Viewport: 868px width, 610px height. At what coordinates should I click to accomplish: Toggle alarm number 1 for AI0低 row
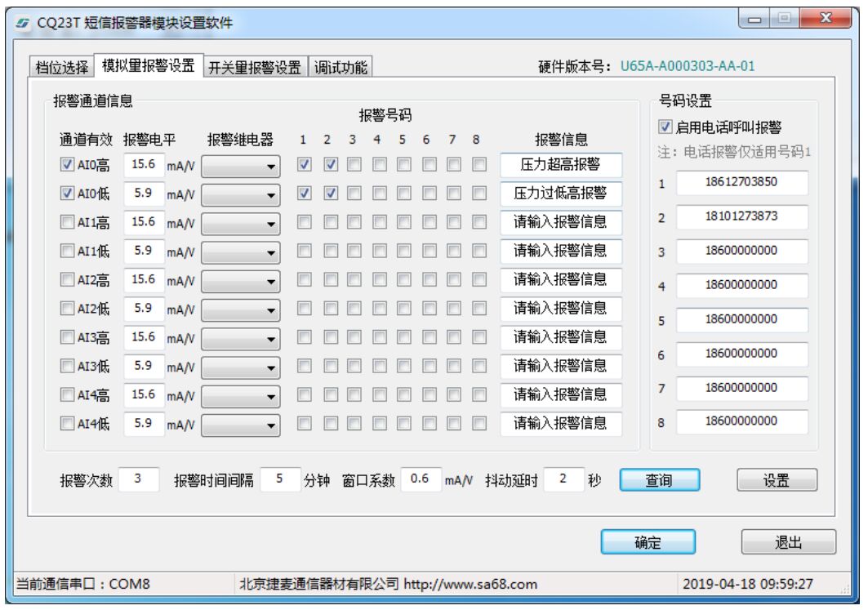(304, 194)
